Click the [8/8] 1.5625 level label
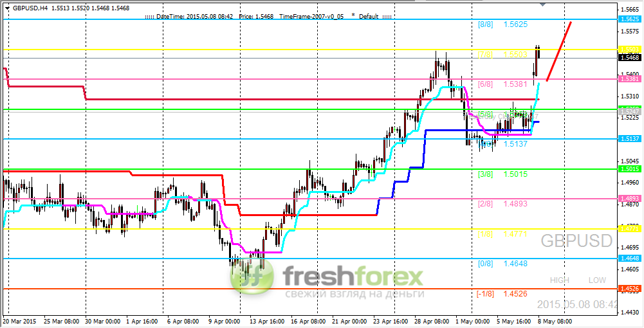Image resolution: width=644 pixels, height=328 pixels. pyautogui.click(x=503, y=24)
